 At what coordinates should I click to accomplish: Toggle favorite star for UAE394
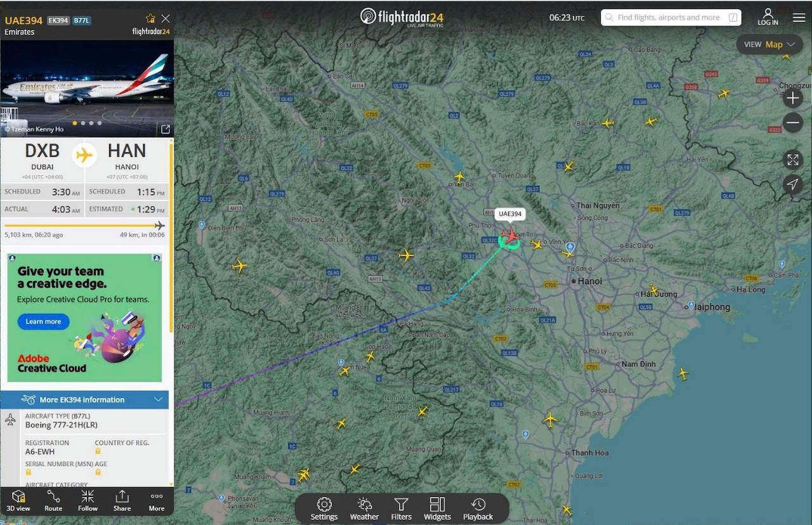(x=150, y=18)
